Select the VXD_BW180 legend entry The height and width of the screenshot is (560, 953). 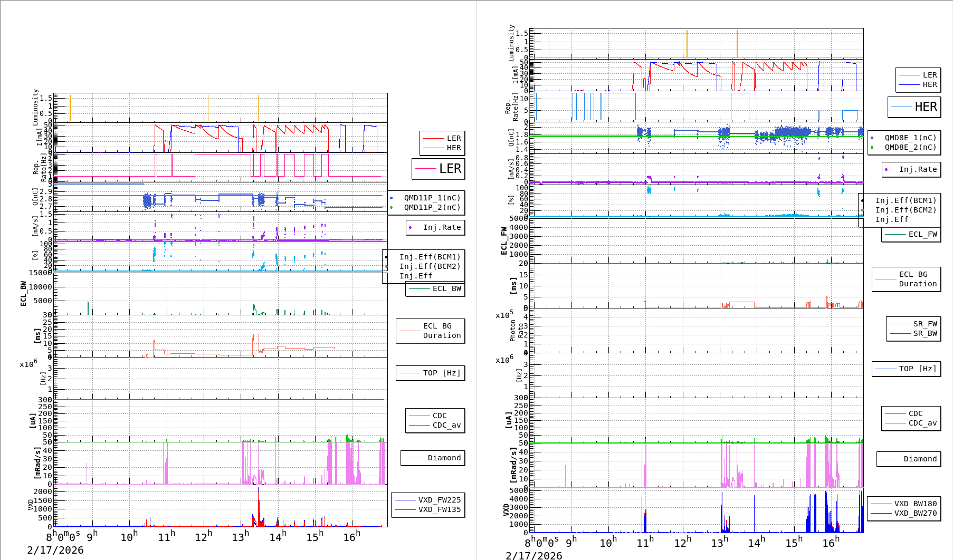914,504
